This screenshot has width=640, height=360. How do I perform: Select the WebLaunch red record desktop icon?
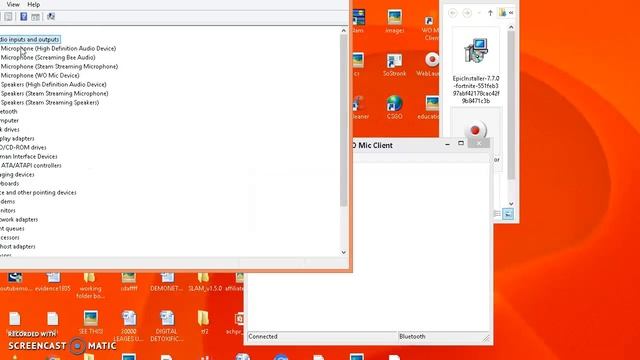(429, 64)
